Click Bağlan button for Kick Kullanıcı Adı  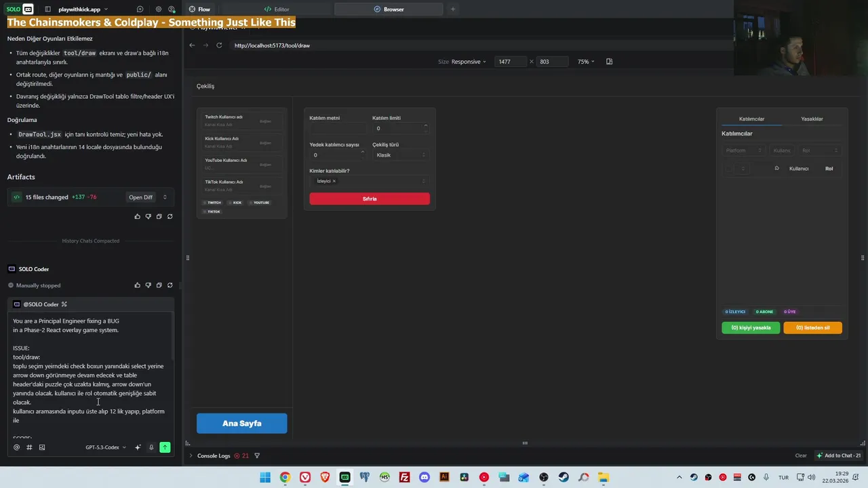(x=266, y=143)
